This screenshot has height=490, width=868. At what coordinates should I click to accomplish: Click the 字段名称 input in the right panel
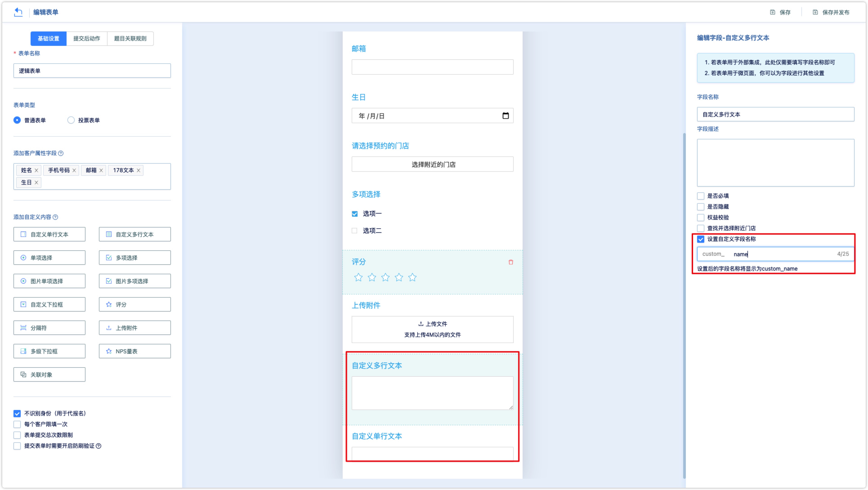[775, 114]
